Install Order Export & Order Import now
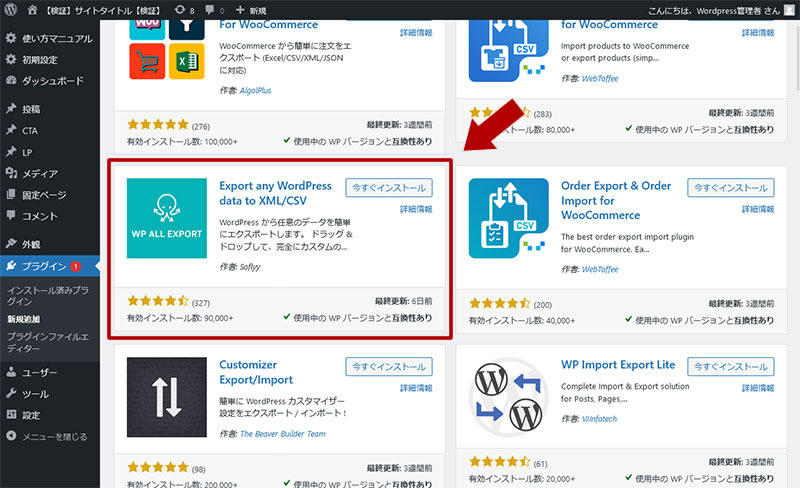This screenshot has height=488, width=800. point(731,188)
